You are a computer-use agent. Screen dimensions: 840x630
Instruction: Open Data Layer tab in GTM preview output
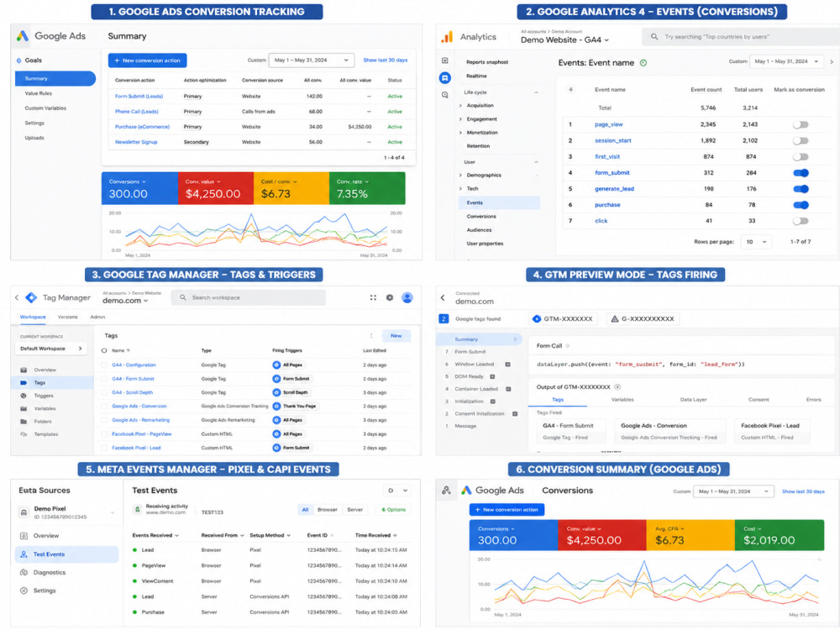tap(693, 400)
